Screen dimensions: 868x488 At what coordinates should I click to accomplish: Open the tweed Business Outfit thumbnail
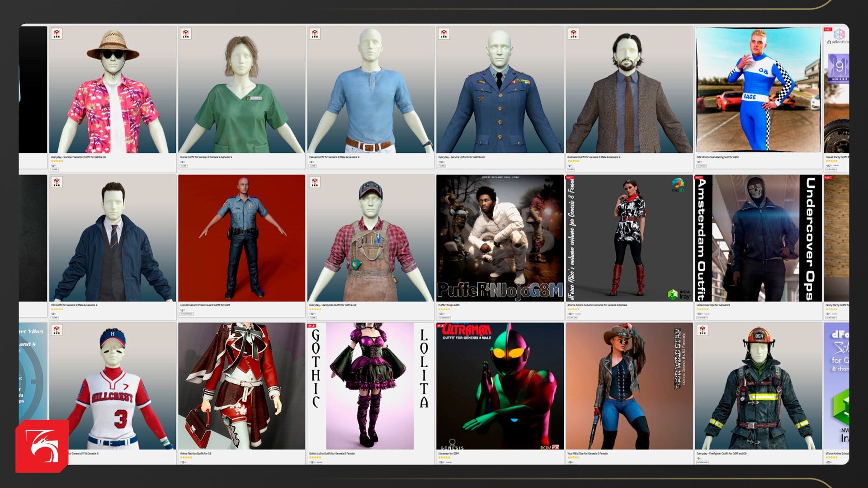(x=629, y=89)
